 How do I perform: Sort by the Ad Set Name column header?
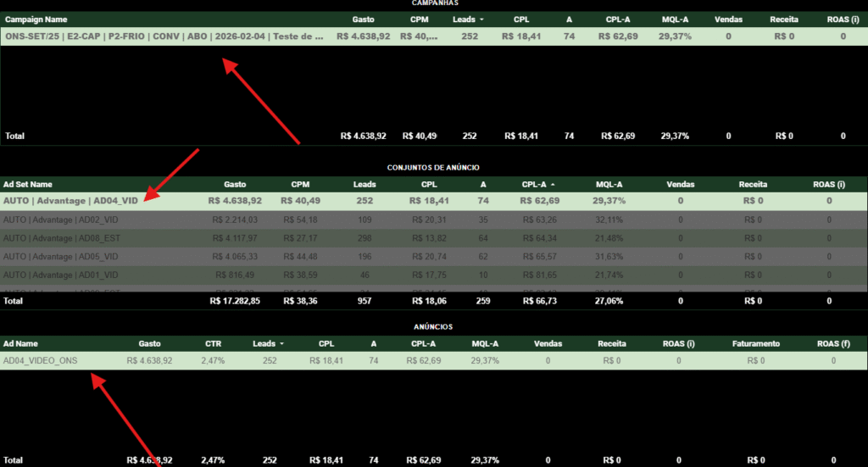point(28,184)
